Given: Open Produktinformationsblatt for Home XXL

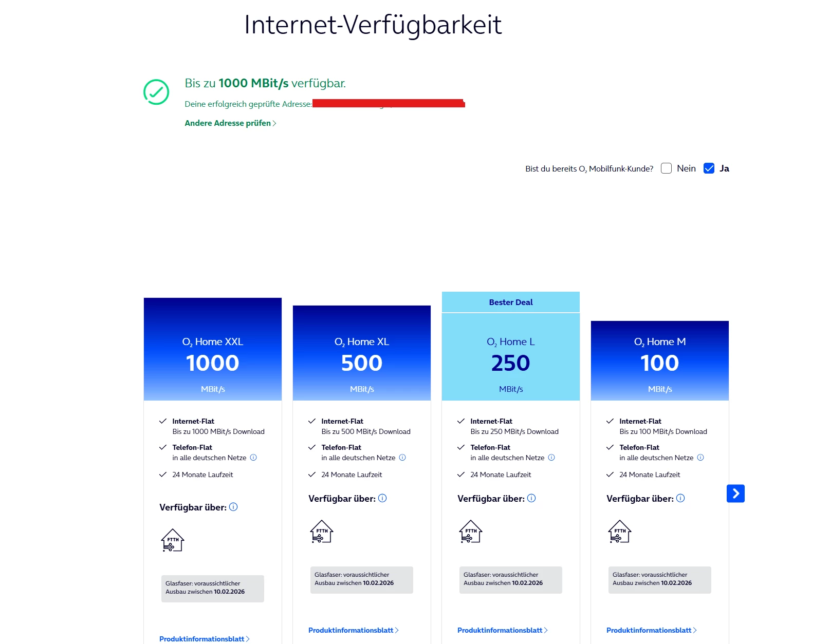Looking at the screenshot, I should [x=204, y=639].
